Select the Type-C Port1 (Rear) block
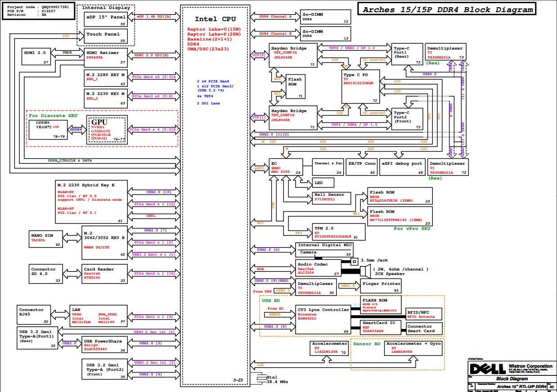The image size is (557, 392). pyautogui.click(x=407, y=54)
